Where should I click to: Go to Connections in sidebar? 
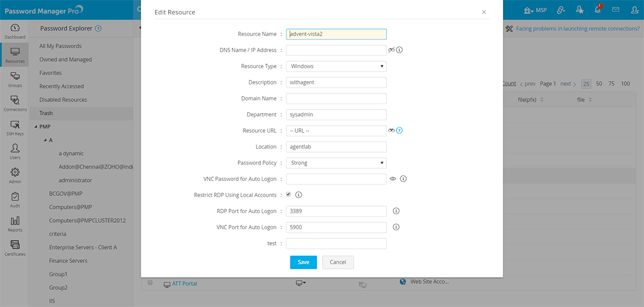[x=15, y=104]
